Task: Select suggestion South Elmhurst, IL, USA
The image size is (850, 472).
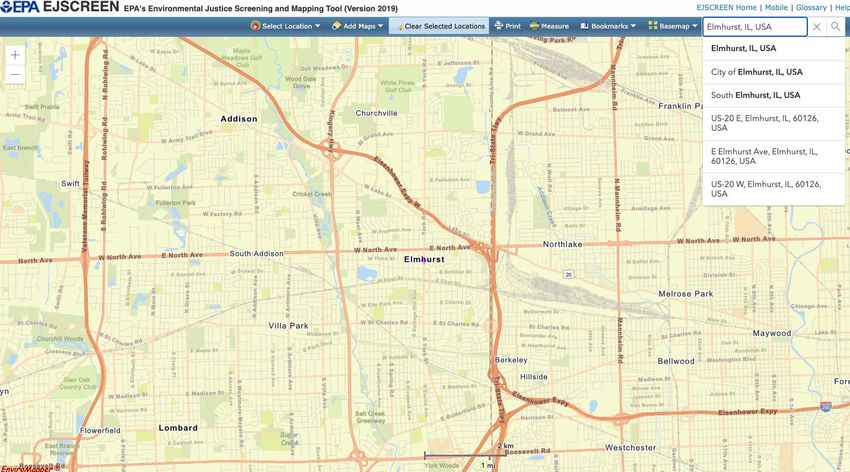Action: click(774, 95)
